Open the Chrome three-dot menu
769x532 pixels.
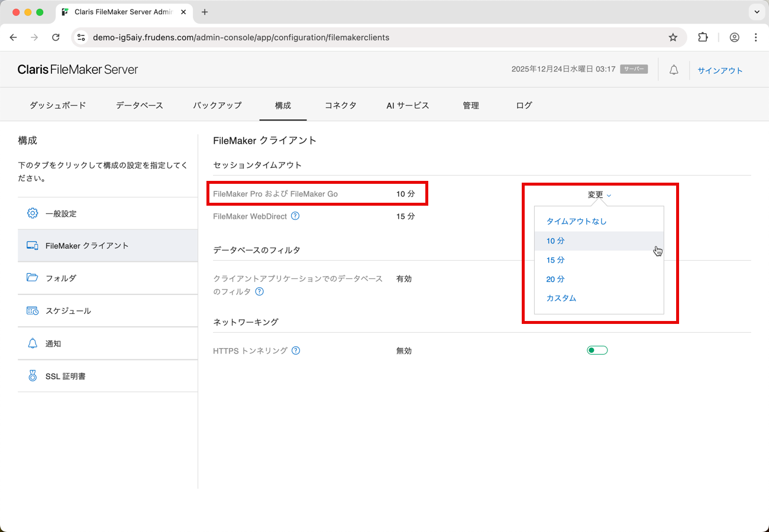coord(756,37)
